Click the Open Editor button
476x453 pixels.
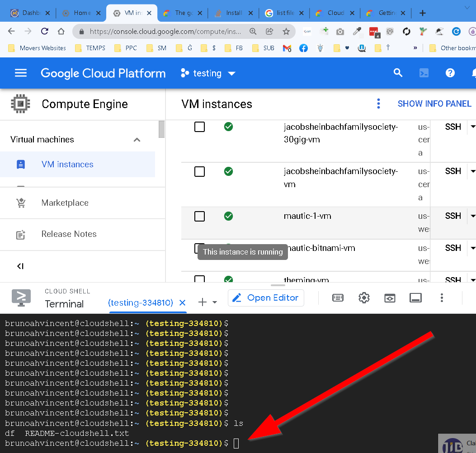coord(266,298)
